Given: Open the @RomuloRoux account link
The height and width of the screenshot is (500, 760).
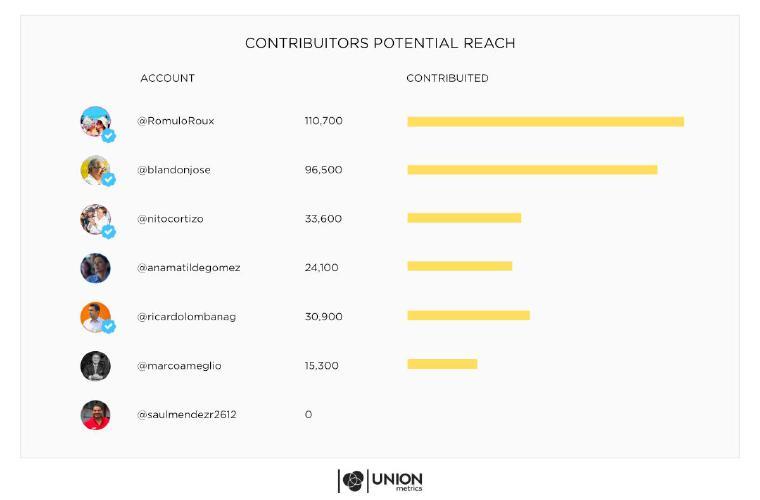Looking at the screenshot, I should point(176,121).
